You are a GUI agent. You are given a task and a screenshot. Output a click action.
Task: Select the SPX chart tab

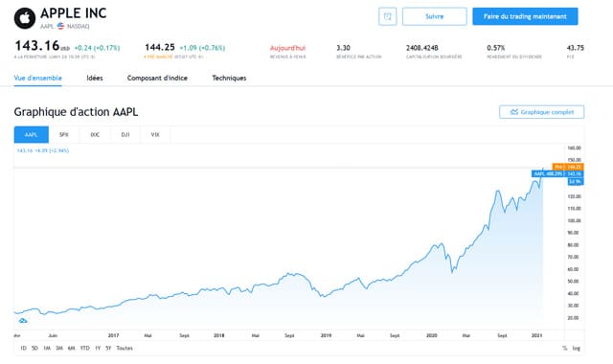(64, 134)
